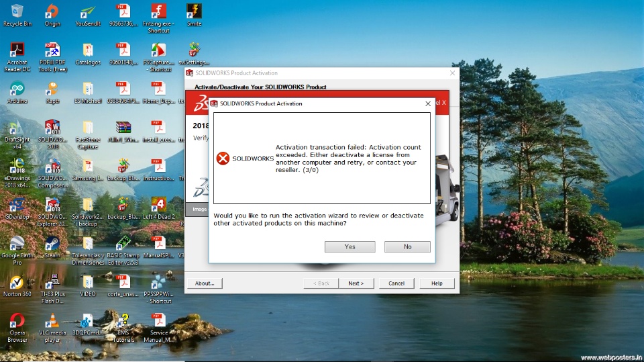Launch the Left 4 Dead 2 icon

point(158,208)
